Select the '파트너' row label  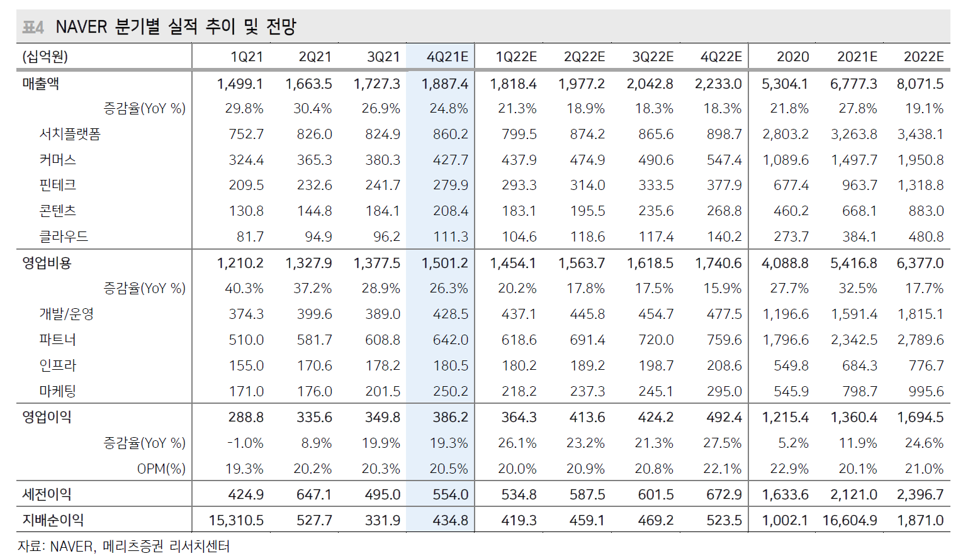coord(58,340)
